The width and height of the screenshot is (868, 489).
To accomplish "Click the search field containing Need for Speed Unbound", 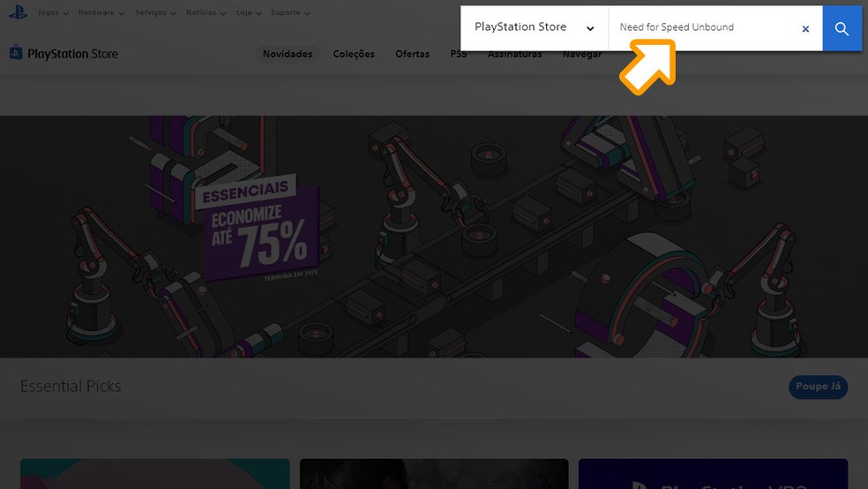I will click(706, 27).
